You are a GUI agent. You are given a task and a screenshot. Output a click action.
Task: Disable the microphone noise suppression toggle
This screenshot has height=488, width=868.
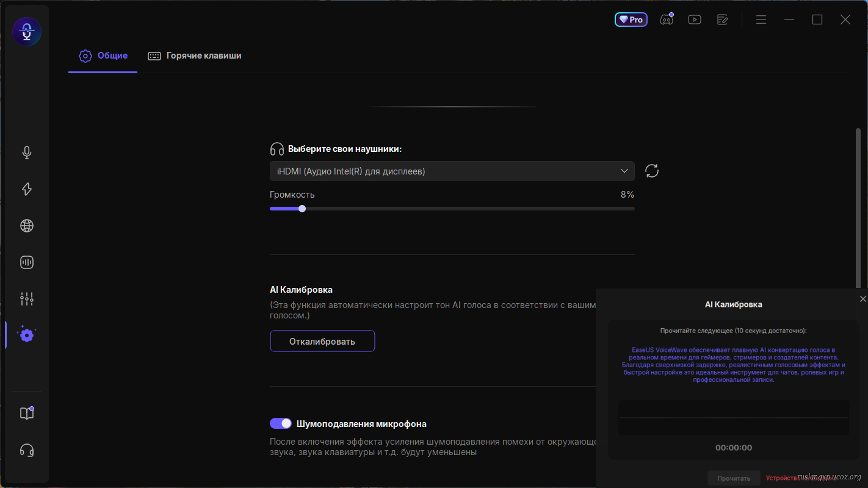pos(281,423)
